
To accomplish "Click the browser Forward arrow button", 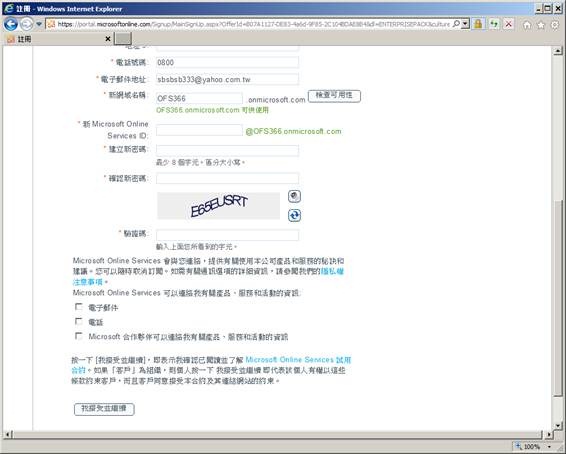I will 26,24.
